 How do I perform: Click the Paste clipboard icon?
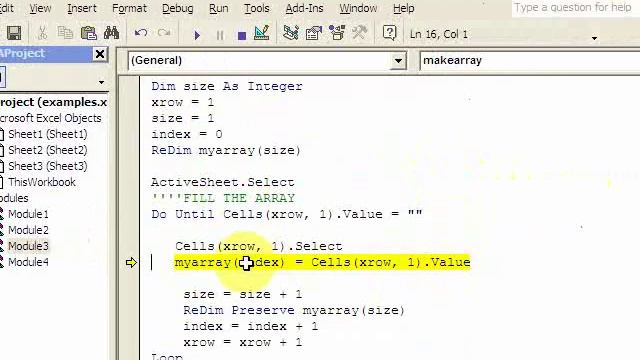89,33
